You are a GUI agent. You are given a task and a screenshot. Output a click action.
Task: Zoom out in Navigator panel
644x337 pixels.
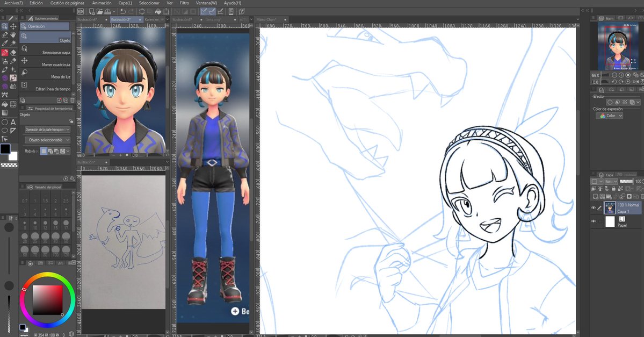click(614, 75)
